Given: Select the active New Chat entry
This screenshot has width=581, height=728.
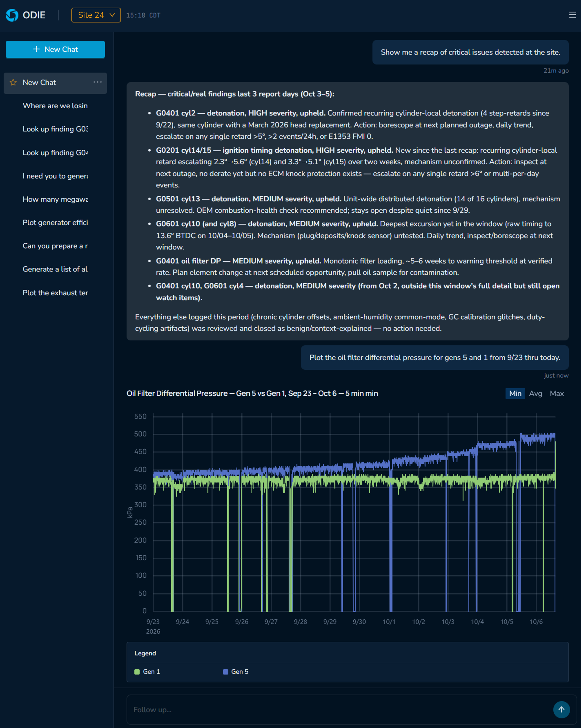Looking at the screenshot, I should [55, 83].
